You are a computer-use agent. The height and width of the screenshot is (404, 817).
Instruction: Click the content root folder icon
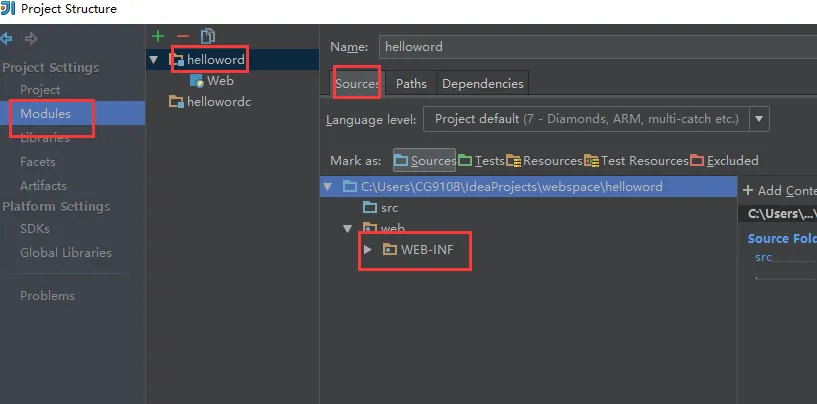(350, 187)
